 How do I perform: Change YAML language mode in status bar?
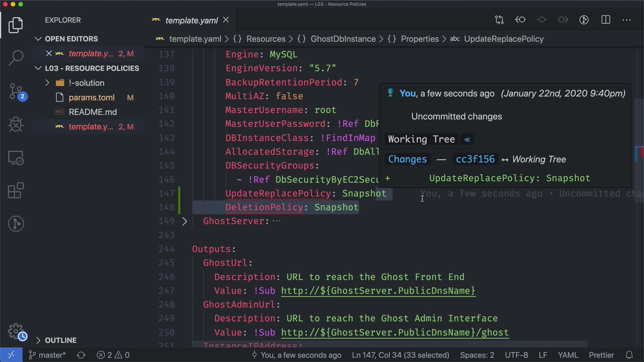tap(568, 355)
